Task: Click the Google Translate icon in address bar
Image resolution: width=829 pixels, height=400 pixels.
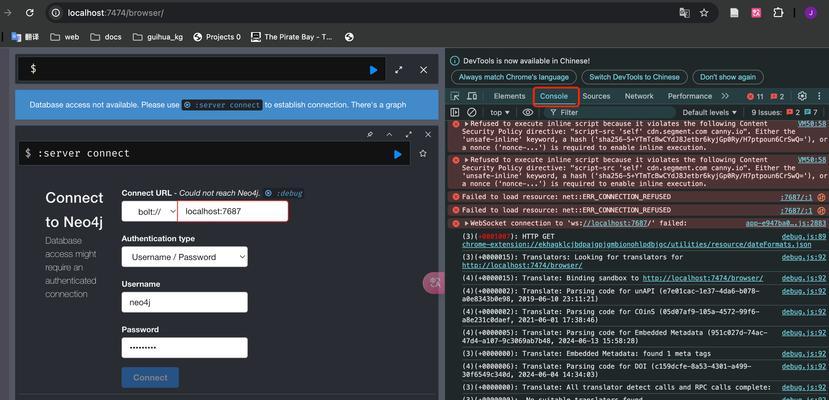Action: point(684,13)
